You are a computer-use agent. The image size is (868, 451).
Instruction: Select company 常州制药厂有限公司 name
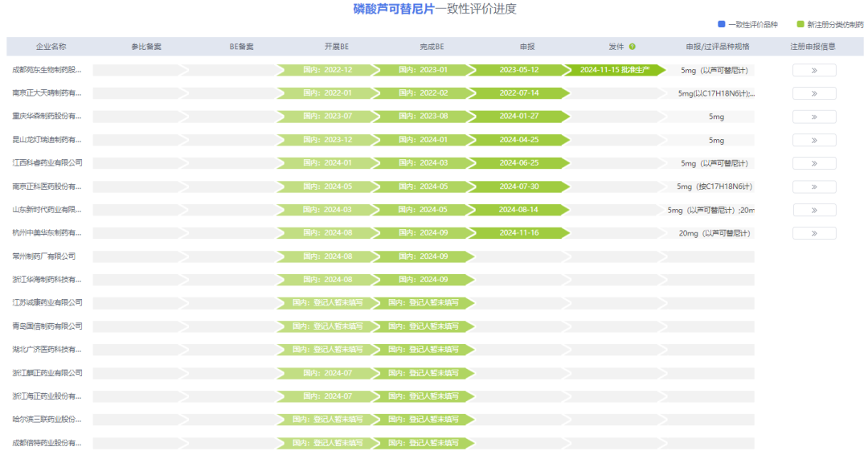pyautogui.click(x=43, y=256)
